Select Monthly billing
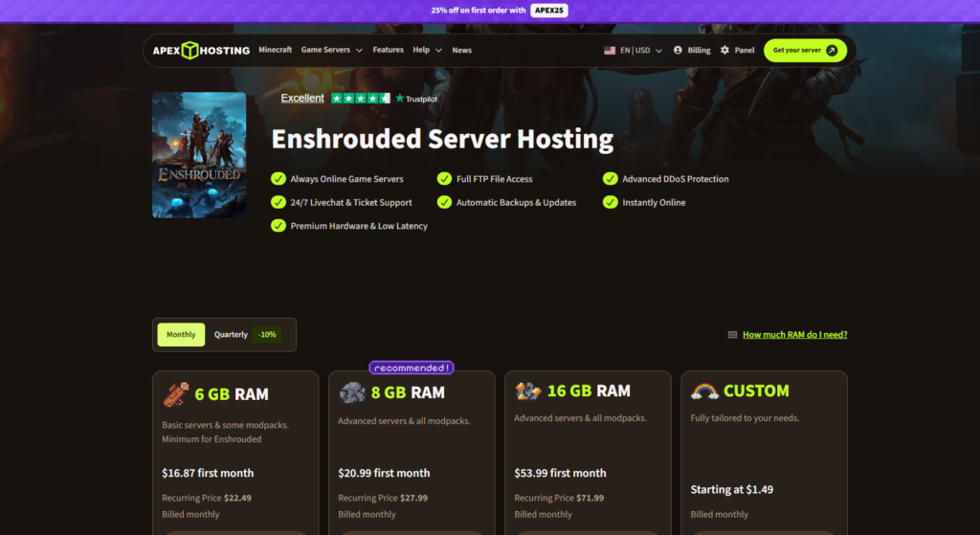 [181, 334]
